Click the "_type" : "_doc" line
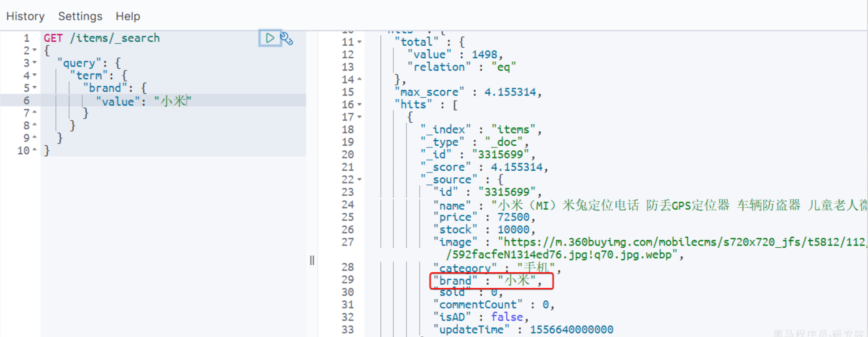Viewport: 868px width, 337px height. click(x=474, y=142)
